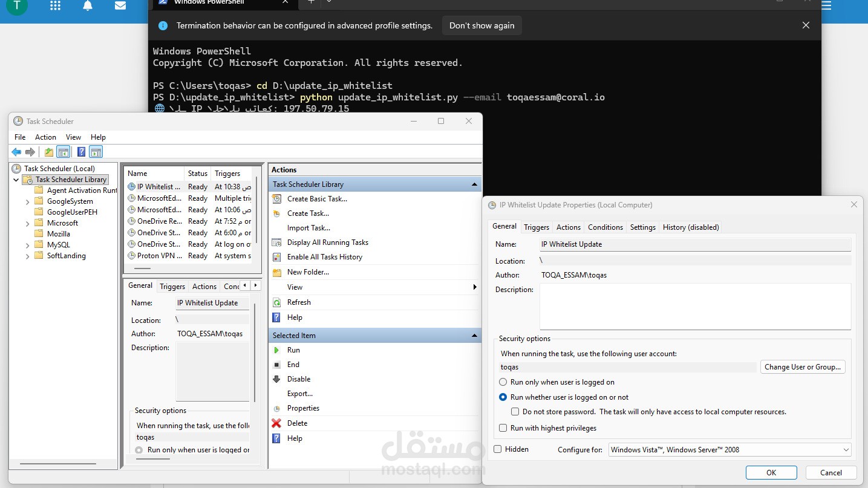Open the envelope messages icon in top bar
This screenshot has height=488, width=868.
(x=120, y=6)
